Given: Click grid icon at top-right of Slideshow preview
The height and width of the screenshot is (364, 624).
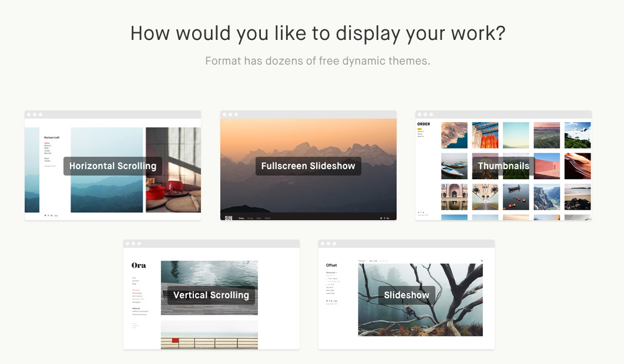Looking at the screenshot, I should [482, 261].
